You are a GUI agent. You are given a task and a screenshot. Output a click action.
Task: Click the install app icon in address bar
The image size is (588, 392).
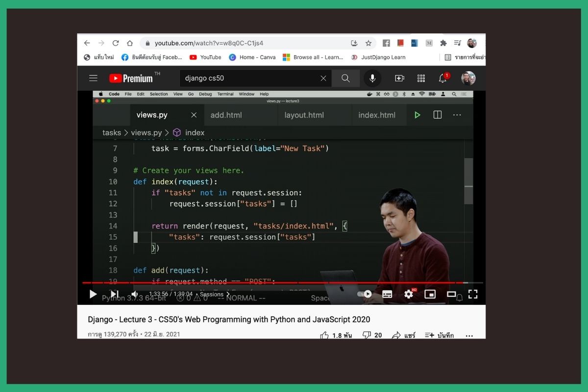(x=354, y=43)
